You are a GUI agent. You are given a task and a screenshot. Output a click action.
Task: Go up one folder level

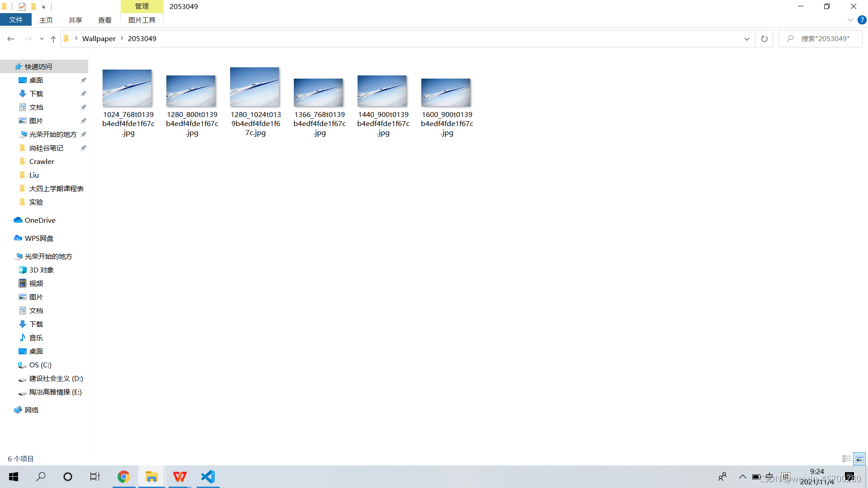(x=53, y=39)
